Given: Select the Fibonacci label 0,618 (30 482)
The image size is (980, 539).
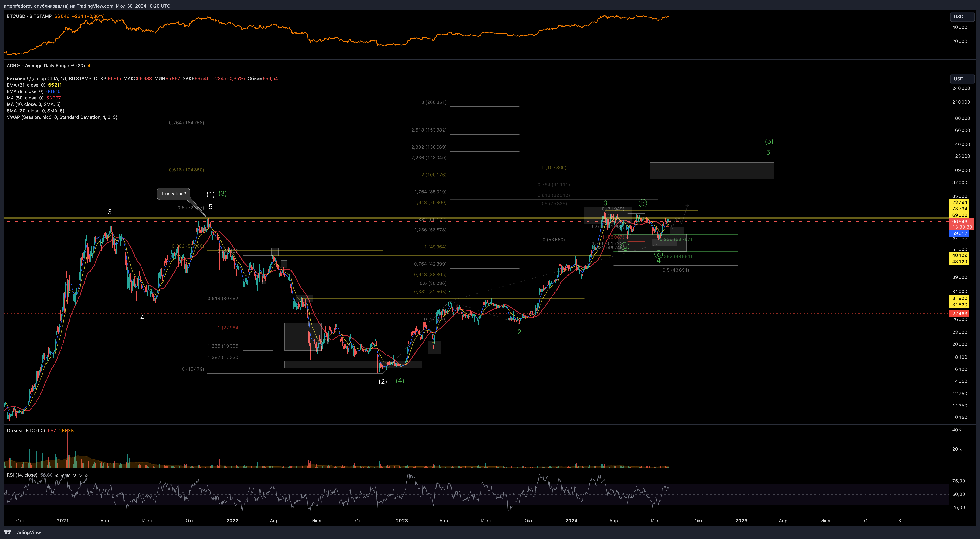Looking at the screenshot, I should pyautogui.click(x=224, y=299).
